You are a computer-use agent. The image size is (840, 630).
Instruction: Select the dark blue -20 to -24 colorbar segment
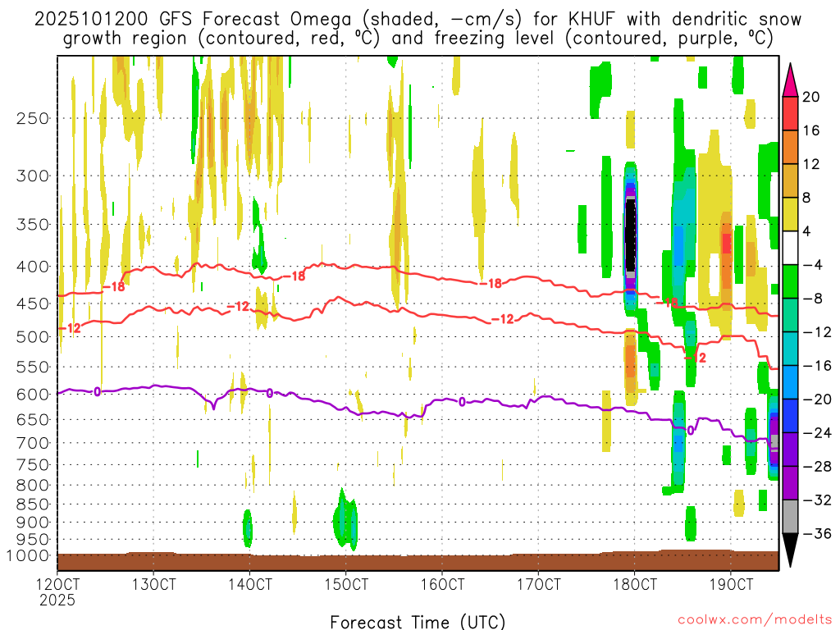tap(790, 416)
